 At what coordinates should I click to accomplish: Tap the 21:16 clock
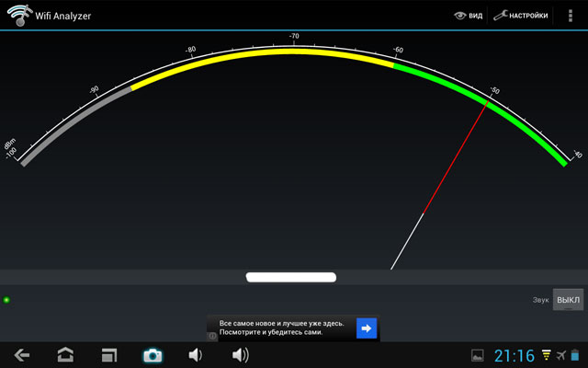point(514,355)
